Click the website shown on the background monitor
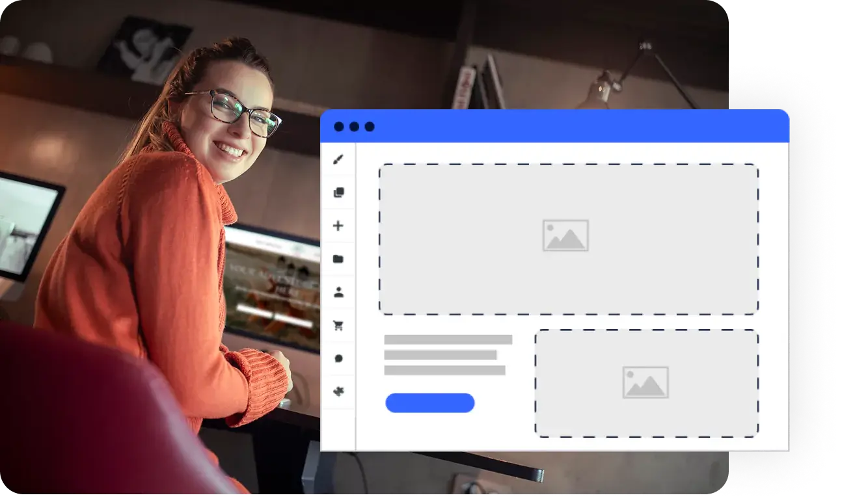This screenshot has height=504, width=842. 273,286
